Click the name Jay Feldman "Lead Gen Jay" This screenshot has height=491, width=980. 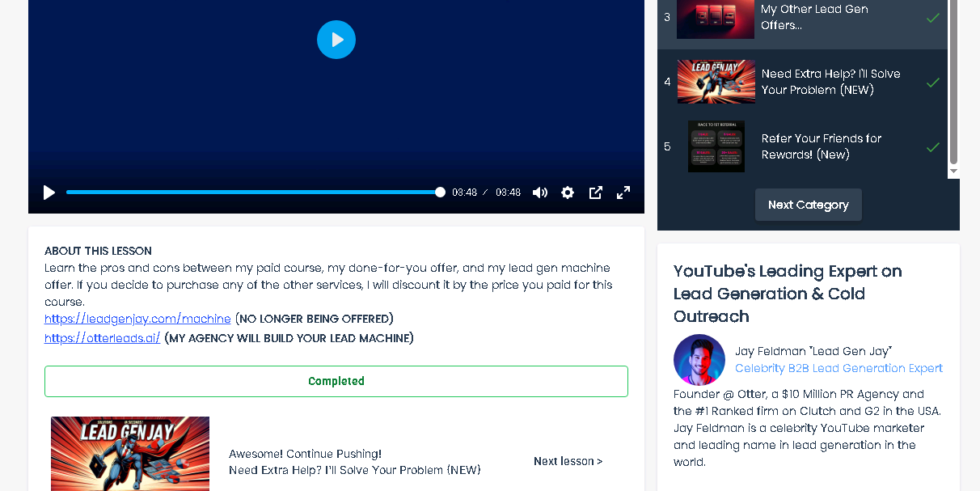[x=813, y=351]
